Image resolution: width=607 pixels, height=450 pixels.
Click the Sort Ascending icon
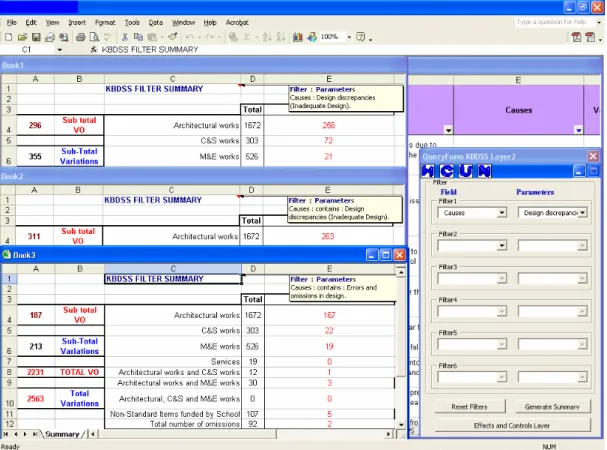(267, 37)
